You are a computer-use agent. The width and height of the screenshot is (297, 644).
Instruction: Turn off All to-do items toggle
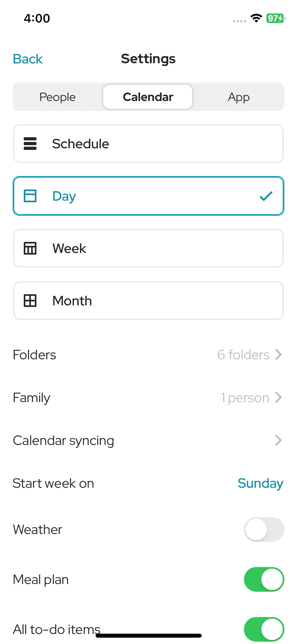[264, 629]
